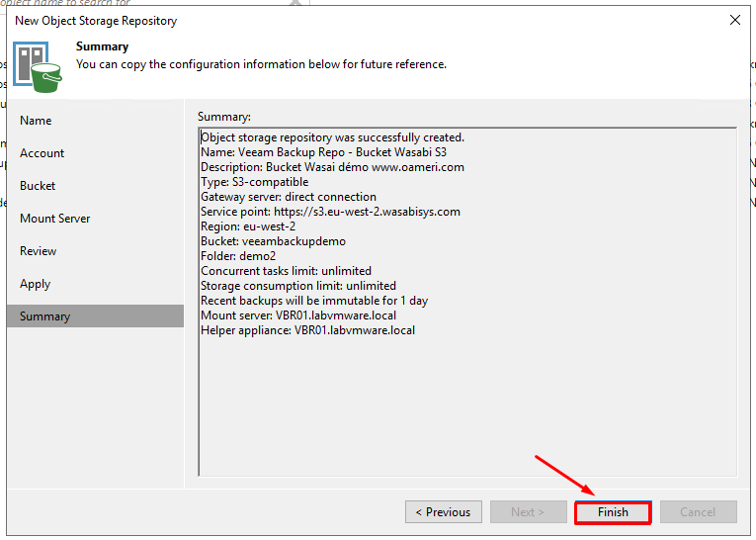Screen dimensions: 756x540
Task: Open the Review wizard step
Action: point(39,251)
